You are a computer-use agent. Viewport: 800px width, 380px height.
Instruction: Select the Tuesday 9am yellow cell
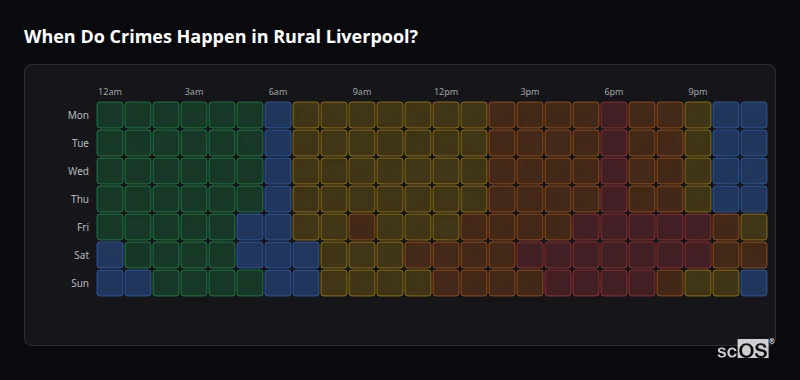tap(362, 143)
